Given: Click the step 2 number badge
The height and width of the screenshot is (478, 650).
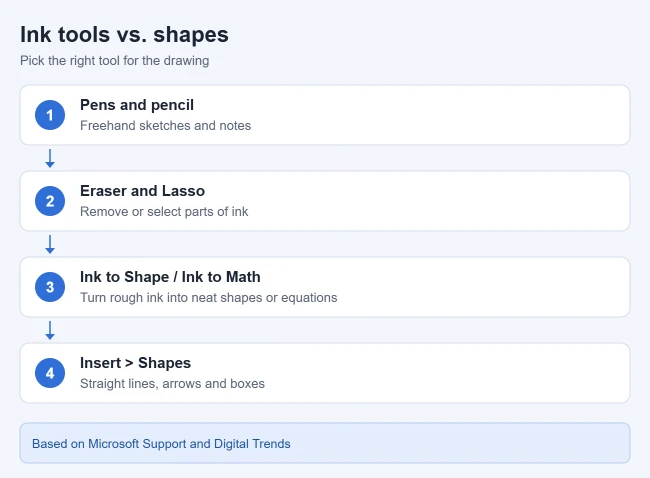Looking at the screenshot, I should pyautogui.click(x=50, y=201).
